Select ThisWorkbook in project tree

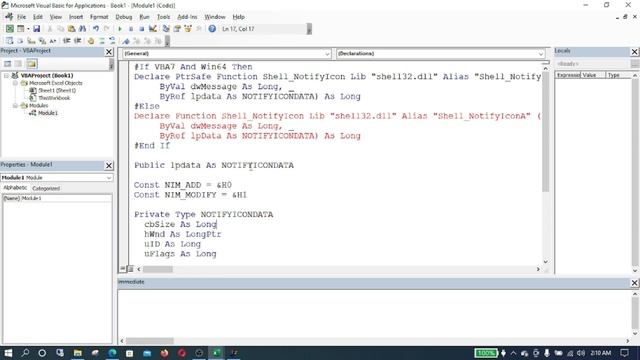coord(54,98)
